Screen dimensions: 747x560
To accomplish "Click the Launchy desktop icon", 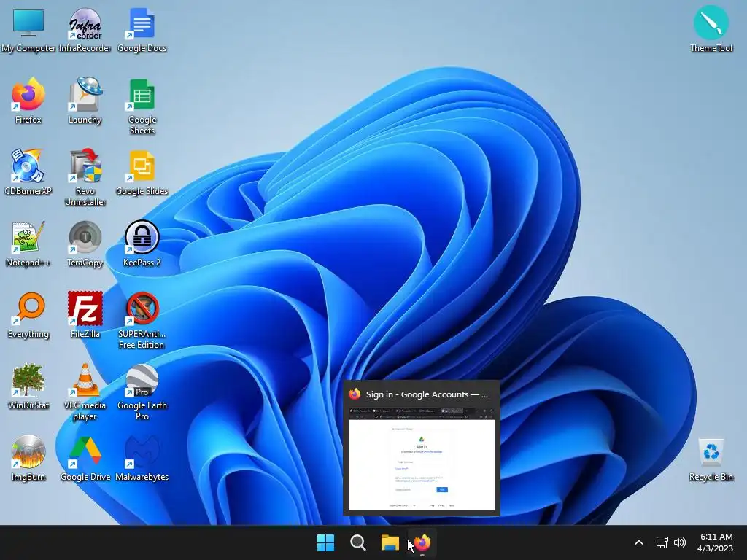I will coord(85,101).
